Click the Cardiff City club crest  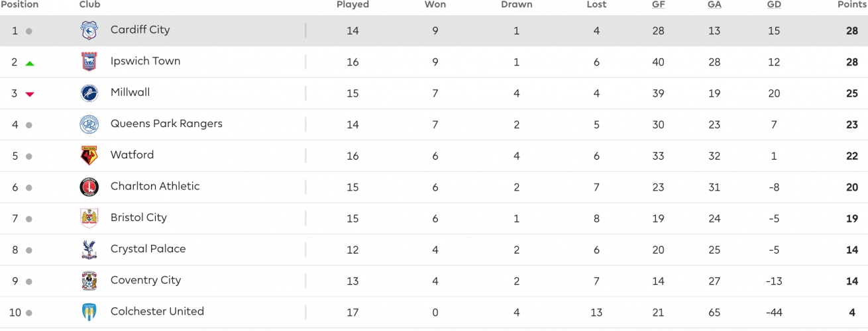click(x=89, y=30)
